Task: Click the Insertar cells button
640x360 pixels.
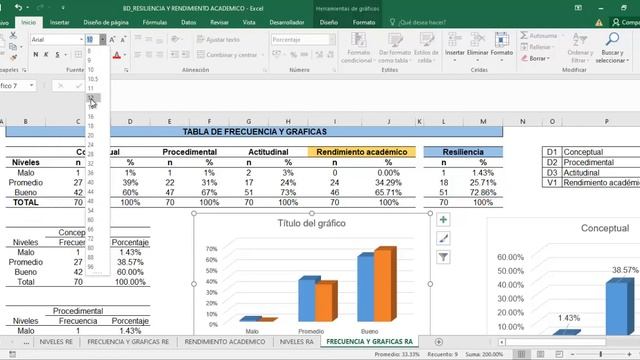Action: tap(455, 47)
